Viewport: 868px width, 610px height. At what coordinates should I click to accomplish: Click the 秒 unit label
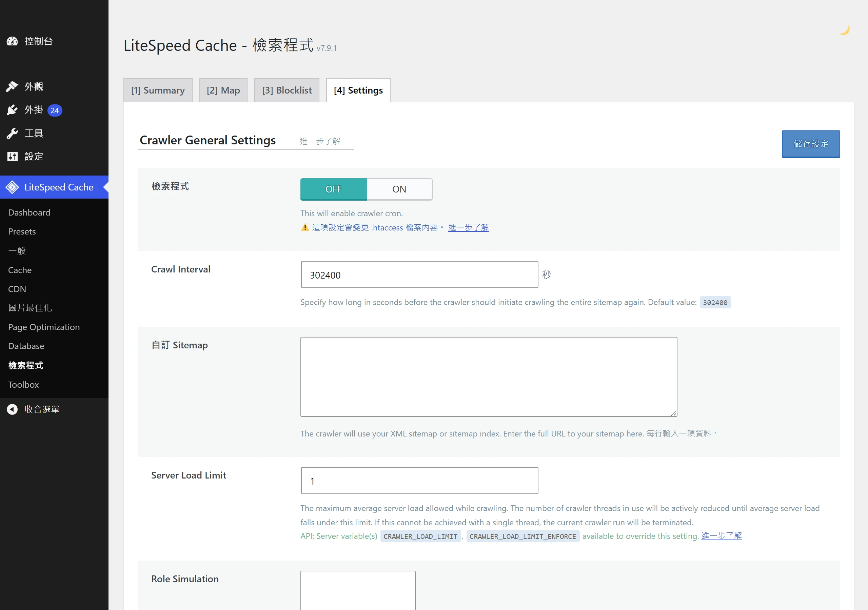(546, 275)
